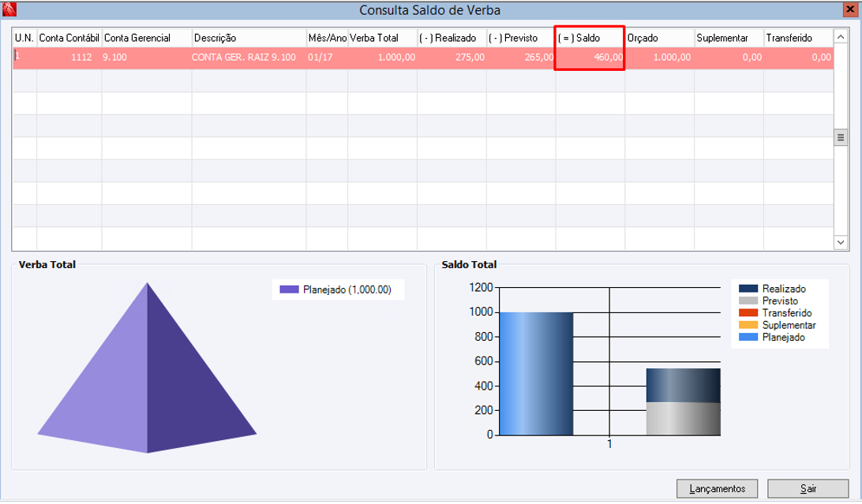Select the cell showing 9.100

point(147,57)
